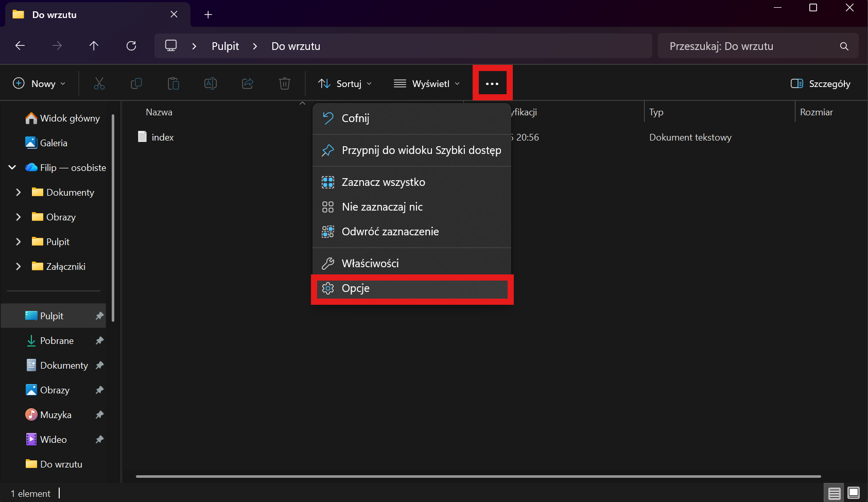Open Właściwości from the menu
868x502 pixels.
(412, 264)
